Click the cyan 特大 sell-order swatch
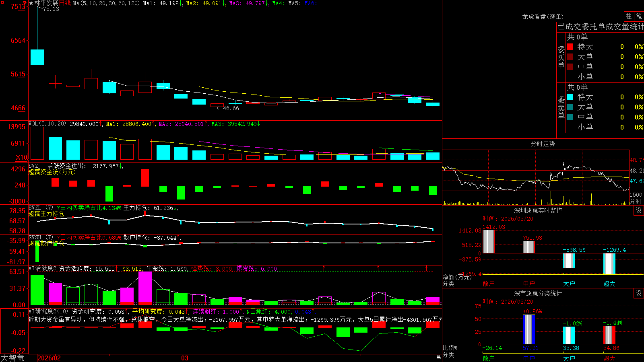The width and height of the screenshot is (644, 362). click(570, 97)
